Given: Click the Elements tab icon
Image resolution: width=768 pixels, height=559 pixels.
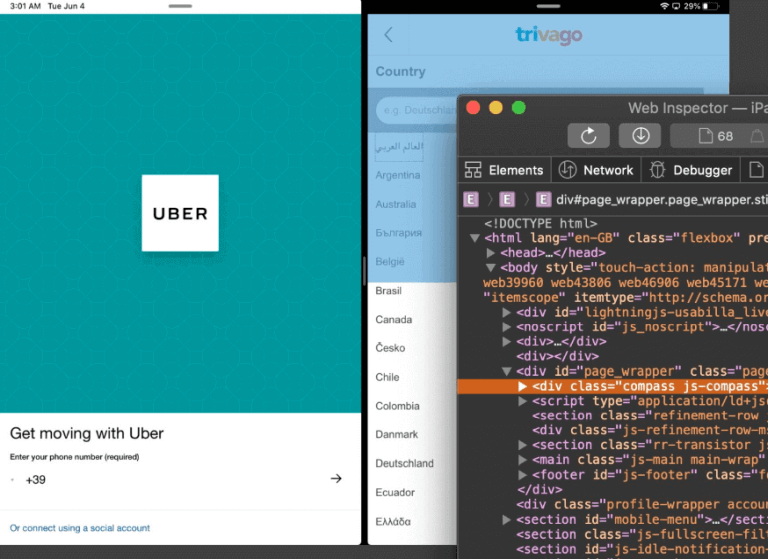Looking at the screenshot, I should click(473, 170).
